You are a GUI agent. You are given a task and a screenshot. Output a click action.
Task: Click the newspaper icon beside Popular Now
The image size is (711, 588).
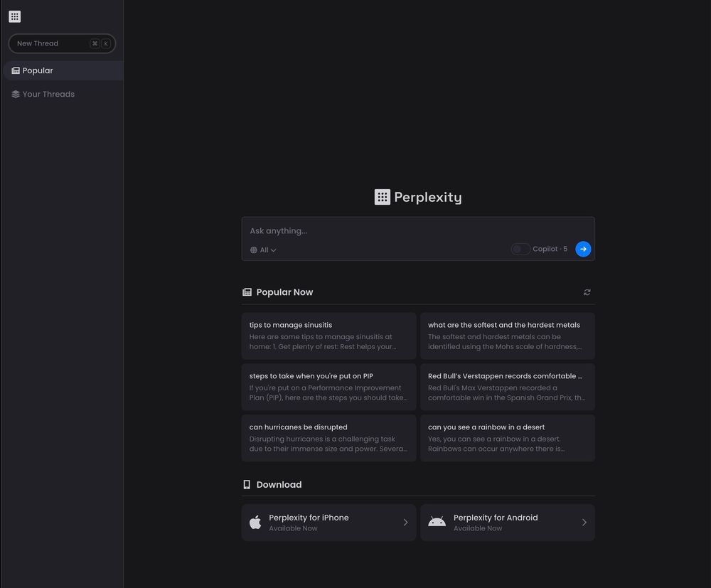coord(247,292)
